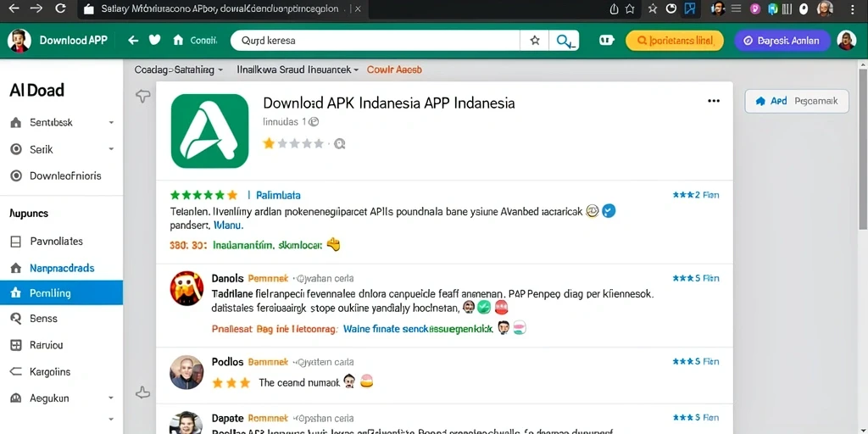Click the magnifier search button

pyautogui.click(x=564, y=41)
